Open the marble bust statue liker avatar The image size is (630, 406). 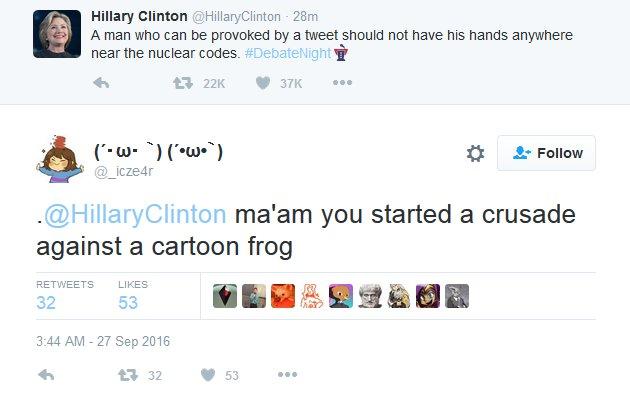370,296
